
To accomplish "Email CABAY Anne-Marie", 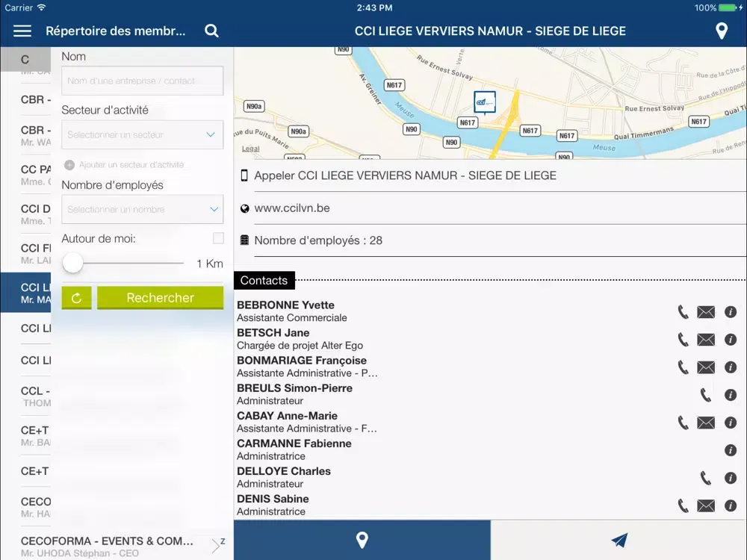I will coord(706,423).
